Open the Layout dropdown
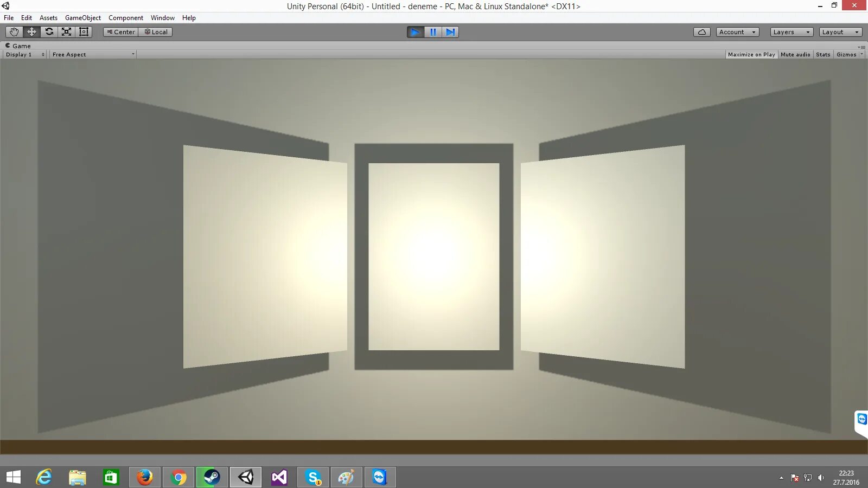The image size is (868, 488). 841,32
